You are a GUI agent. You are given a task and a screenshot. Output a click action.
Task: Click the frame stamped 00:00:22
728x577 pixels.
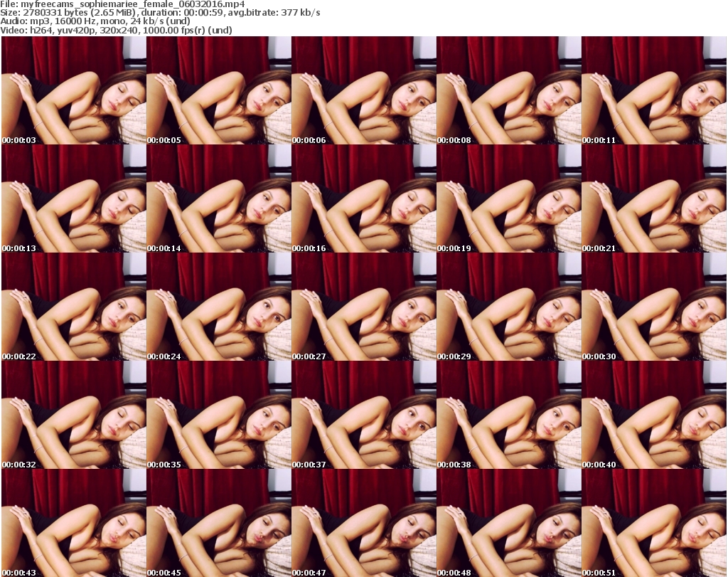point(73,307)
